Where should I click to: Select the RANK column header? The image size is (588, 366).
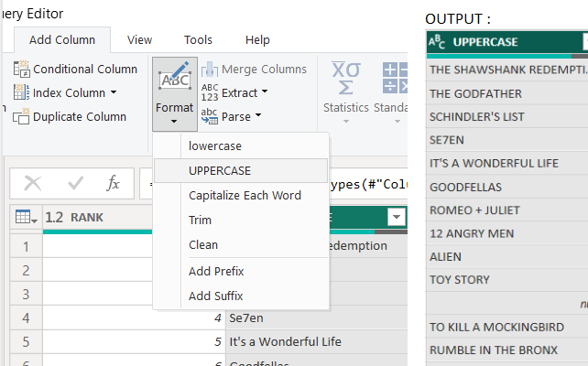[87, 218]
